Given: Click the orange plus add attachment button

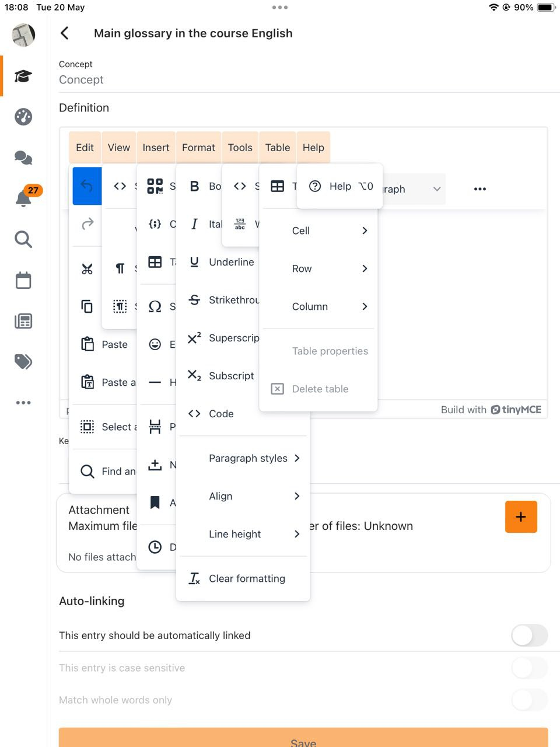Looking at the screenshot, I should [x=521, y=516].
